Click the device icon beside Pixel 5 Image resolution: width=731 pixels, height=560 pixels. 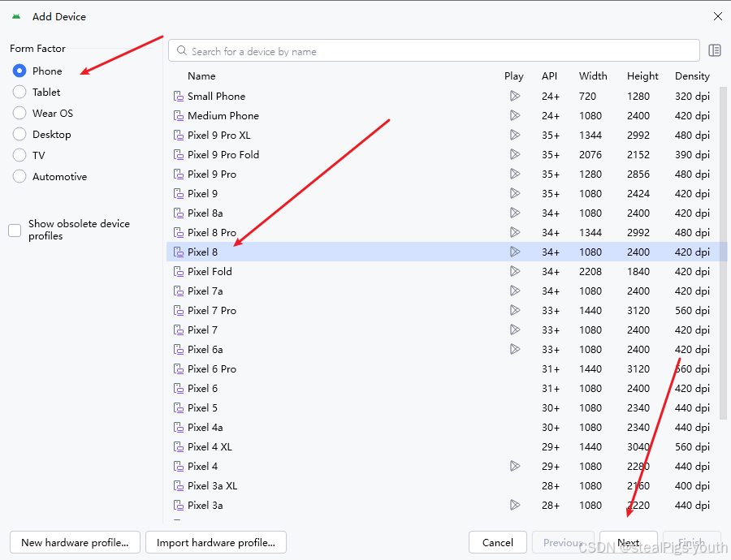(x=179, y=408)
